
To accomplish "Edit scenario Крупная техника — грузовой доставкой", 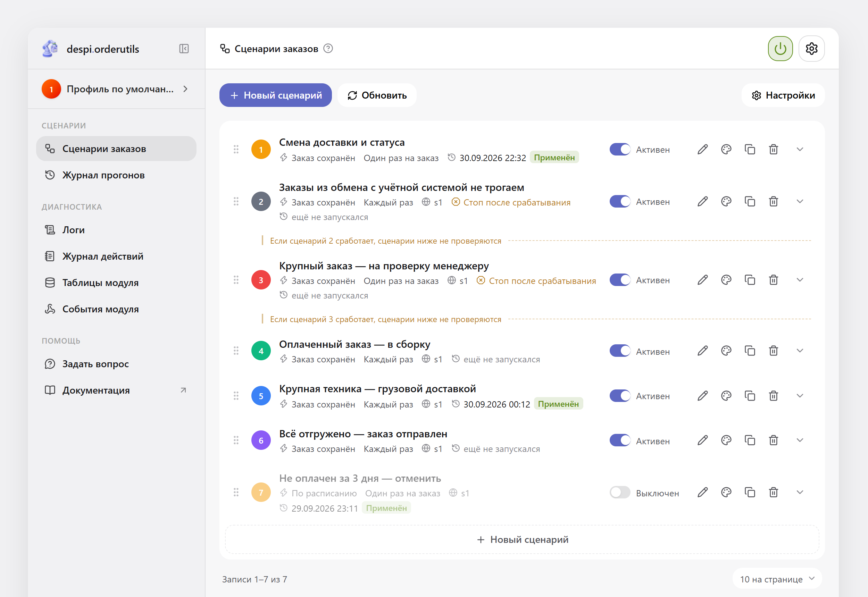I will point(703,396).
